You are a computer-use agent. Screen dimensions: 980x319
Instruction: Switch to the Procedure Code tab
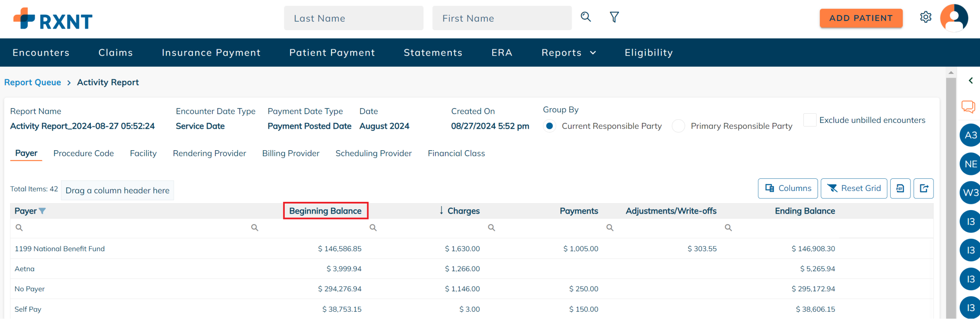click(83, 153)
